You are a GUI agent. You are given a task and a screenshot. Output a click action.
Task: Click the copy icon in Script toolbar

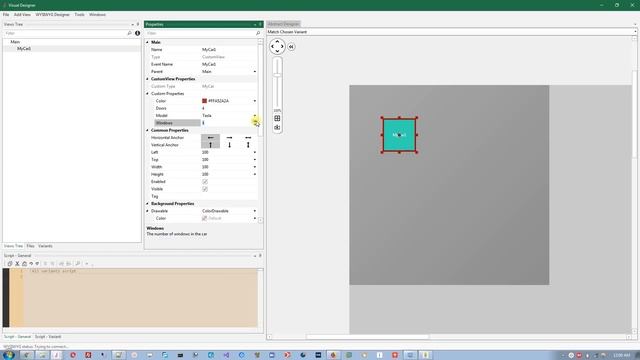(x=10, y=264)
